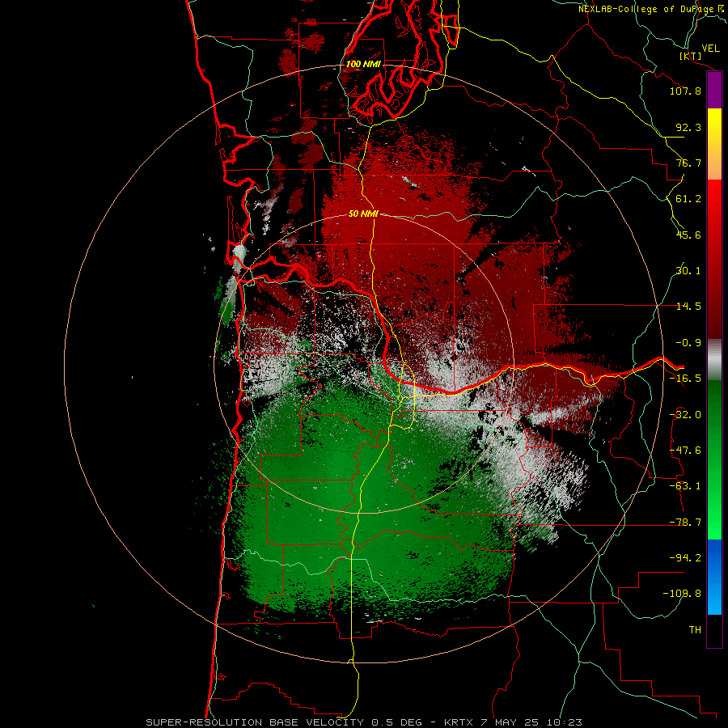728x728 pixels.
Task: Click the 30.1 value on velocity scale
Action: [x=688, y=271]
